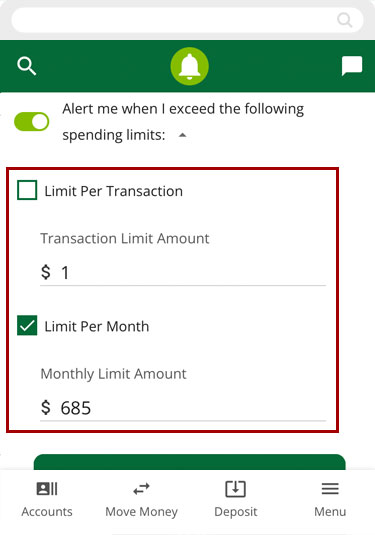Viewport: 375px width, 535px height.
Task: Click the Transaction Limit Amount field
Action: click(183, 273)
